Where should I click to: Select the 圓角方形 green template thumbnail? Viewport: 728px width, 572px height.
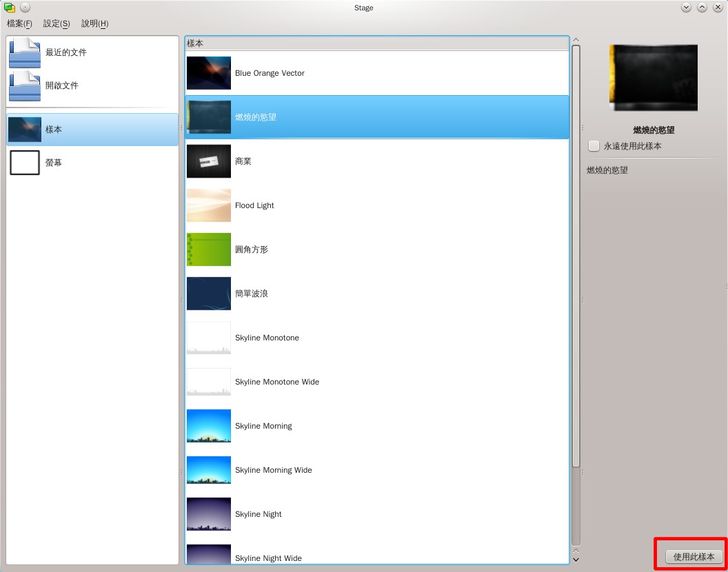(208, 249)
